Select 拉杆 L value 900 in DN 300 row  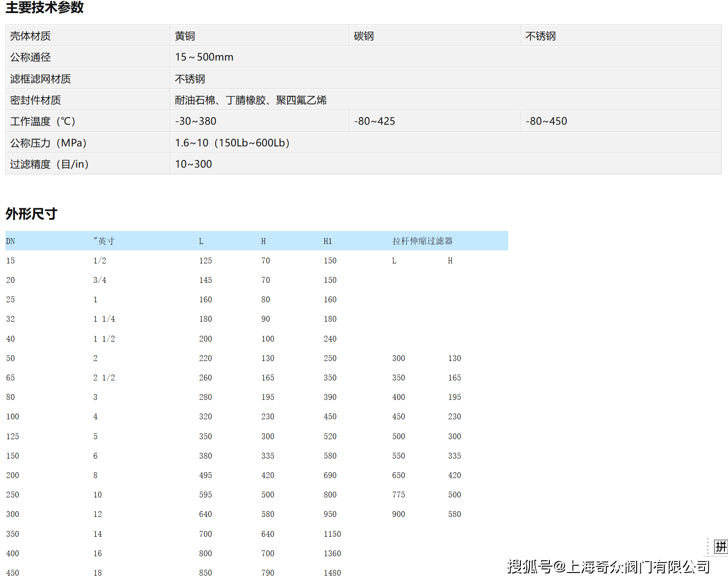398,514
